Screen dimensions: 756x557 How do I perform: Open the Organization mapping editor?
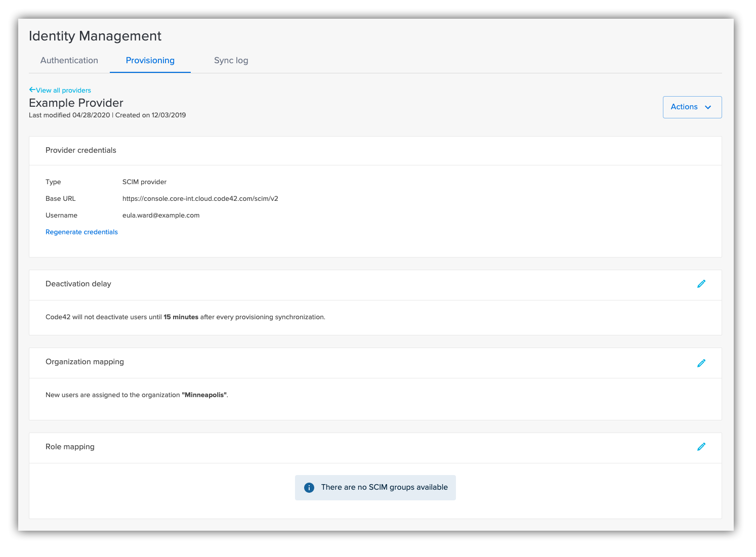[701, 363]
